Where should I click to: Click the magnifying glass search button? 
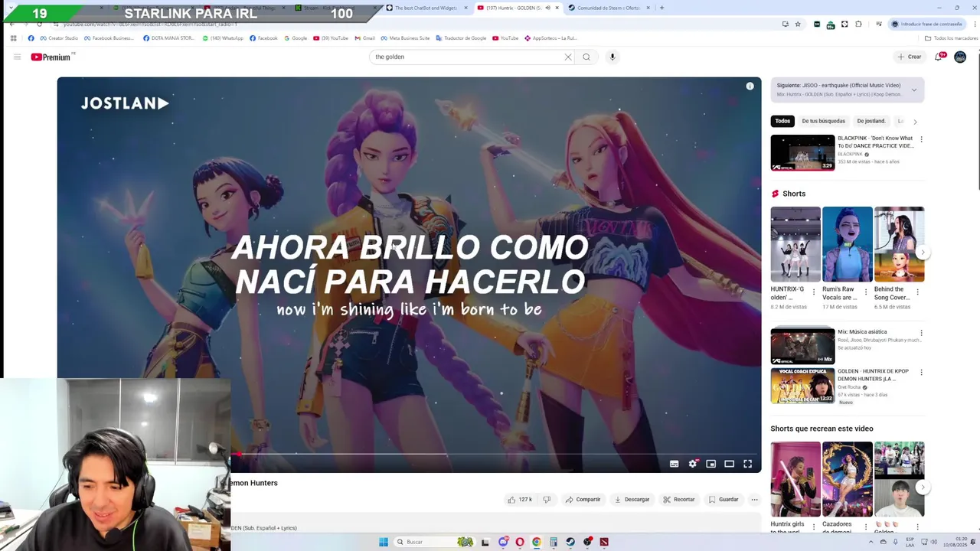(x=586, y=57)
